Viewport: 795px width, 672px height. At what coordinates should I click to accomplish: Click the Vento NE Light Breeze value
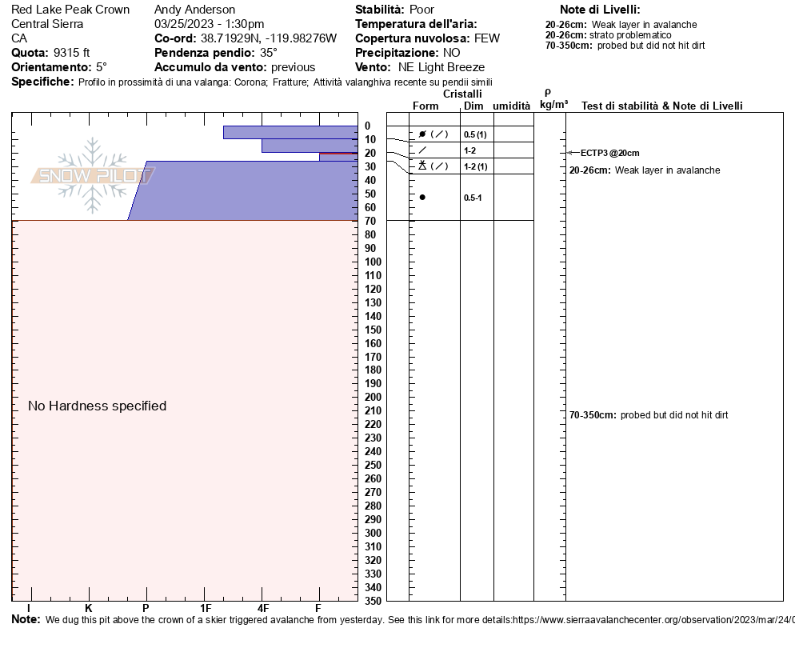441,67
